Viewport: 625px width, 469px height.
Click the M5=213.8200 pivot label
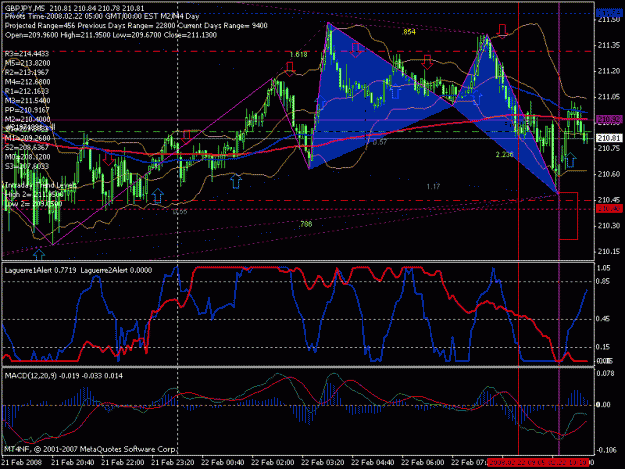pyautogui.click(x=28, y=63)
